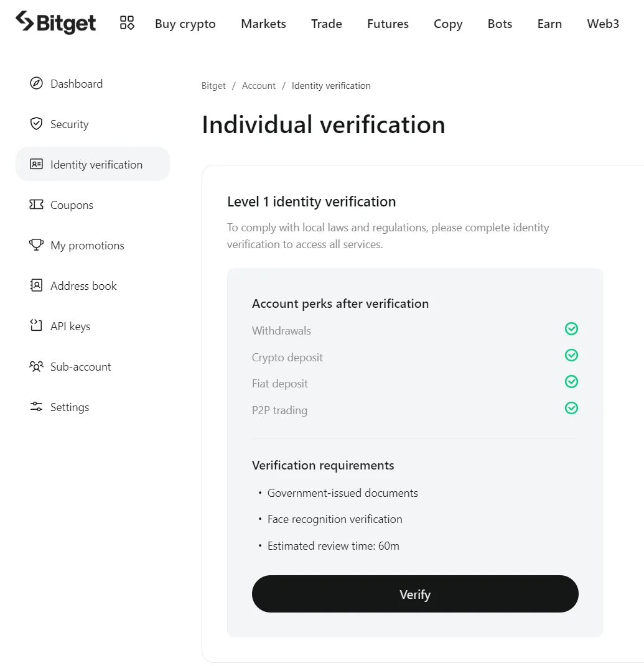Click the Crypto deposit green checkmark
Image resolution: width=644 pixels, height=666 pixels.
click(x=571, y=355)
